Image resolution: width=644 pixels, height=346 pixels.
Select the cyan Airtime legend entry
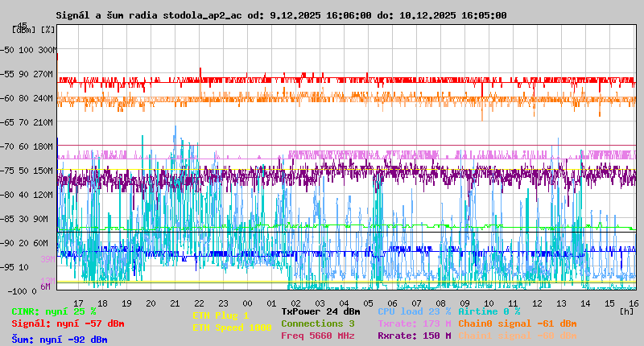489,311
